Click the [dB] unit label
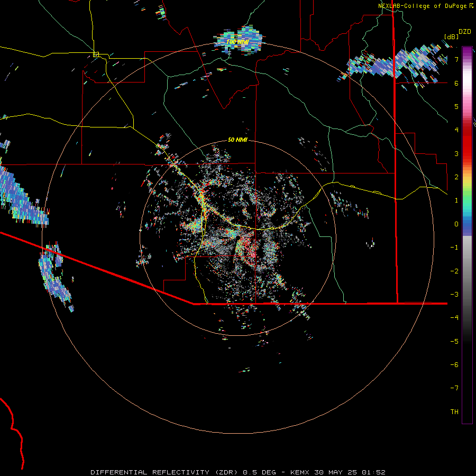 pyautogui.click(x=452, y=36)
